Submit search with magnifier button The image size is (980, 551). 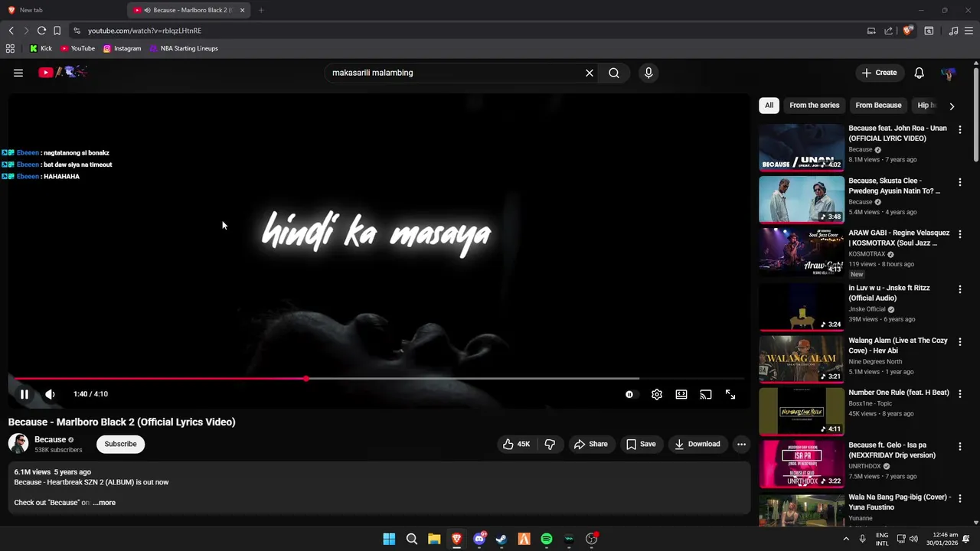[x=614, y=73]
